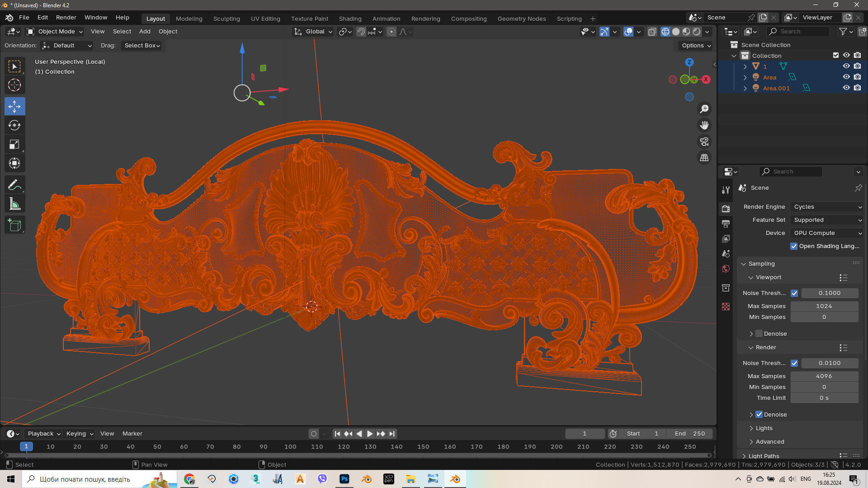Hide Area.001 light in viewport
The width and height of the screenshot is (868, 488).
pos(846,88)
